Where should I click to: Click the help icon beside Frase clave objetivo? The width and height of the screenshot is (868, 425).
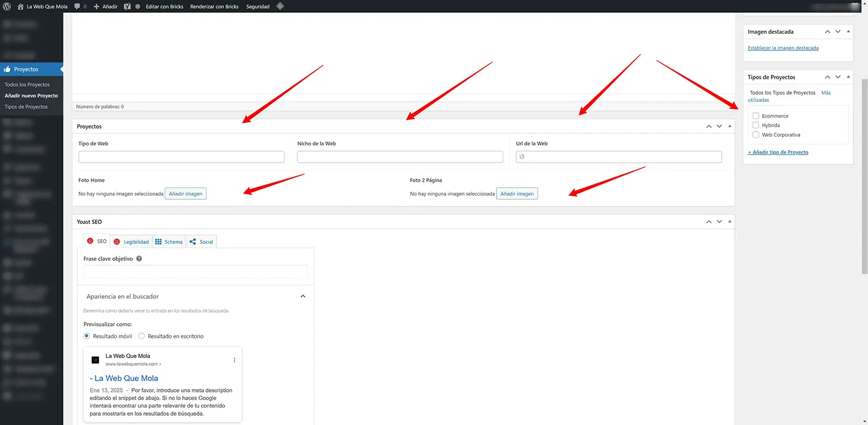[x=139, y=258]
